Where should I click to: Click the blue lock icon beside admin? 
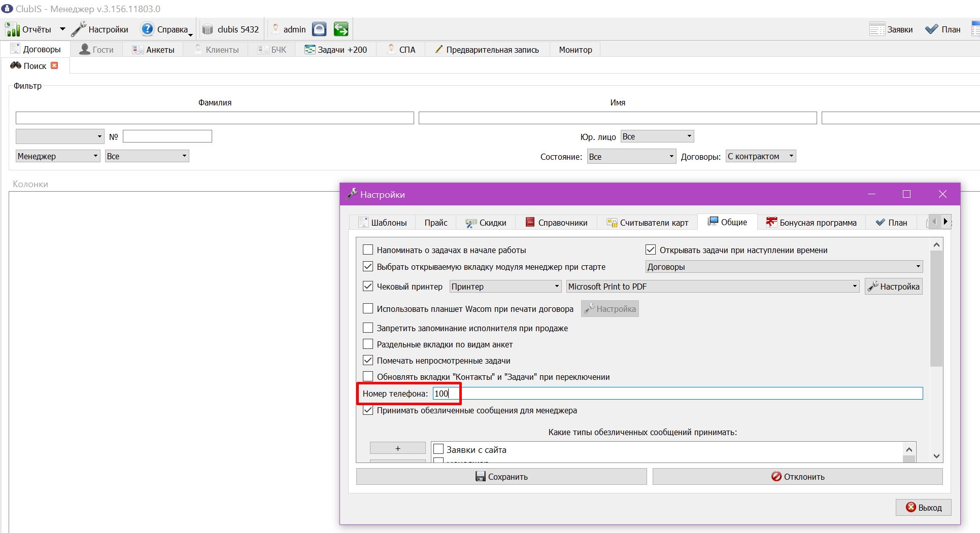(319, 29)
